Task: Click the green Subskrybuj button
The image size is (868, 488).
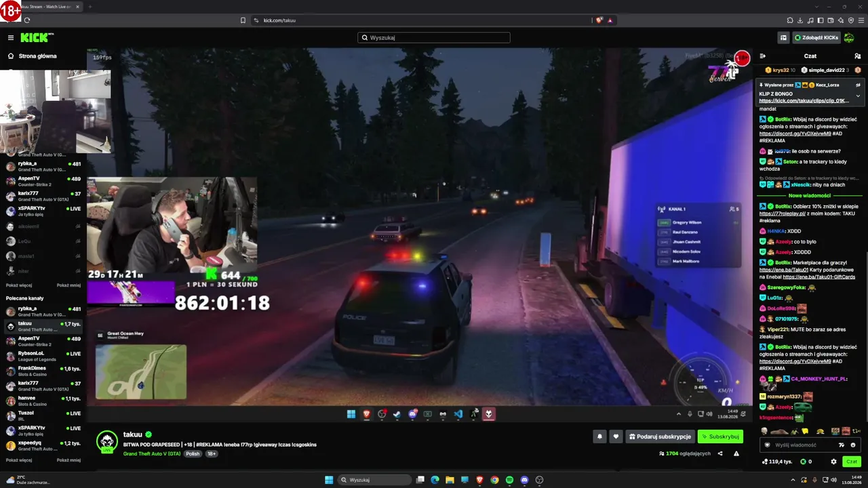Action: click(x=720, y=437)
